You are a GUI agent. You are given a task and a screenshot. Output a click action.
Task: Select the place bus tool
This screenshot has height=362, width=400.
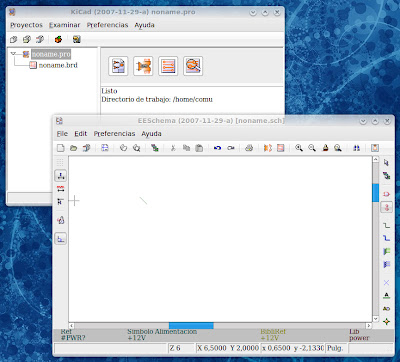coord(386,239)
